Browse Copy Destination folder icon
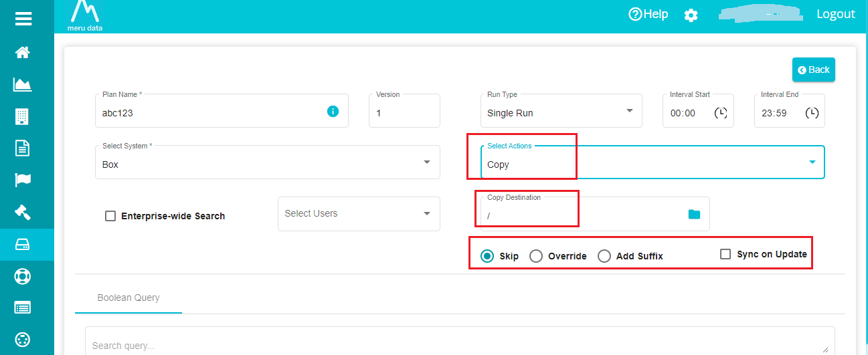This screenshot has height=355, width=868. coord(694,214)
